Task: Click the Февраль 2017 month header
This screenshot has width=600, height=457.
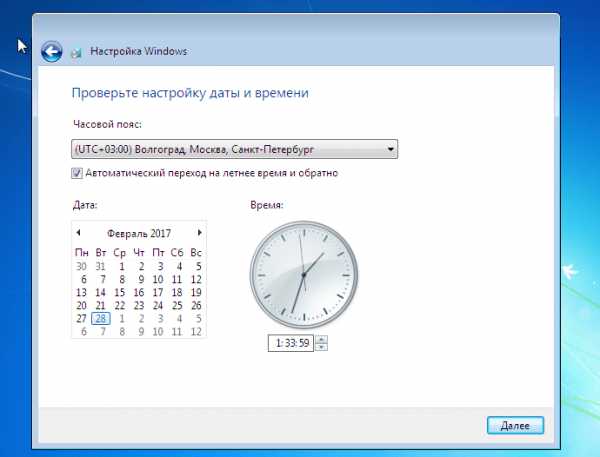Action: pyautogui.click(x=139, y=233)
